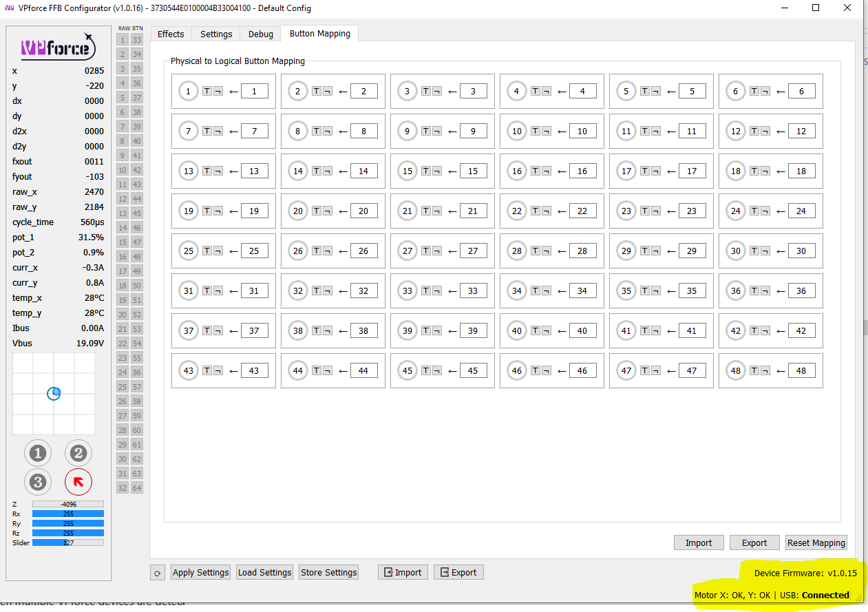
Task: Click the pot_1 31.5% reading
Action: coord(58,237)
